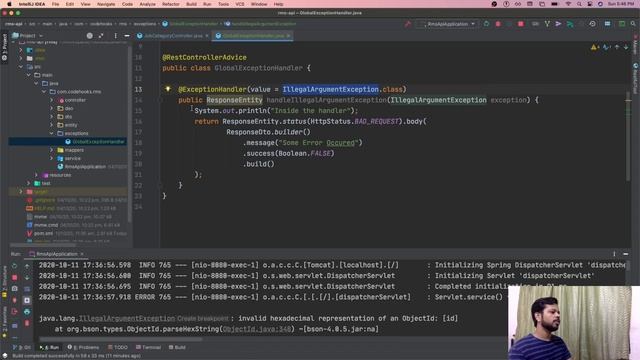Click the red Debug bug icon in toolbar
This screenshot has width=640, height=360.
point(498,24)
